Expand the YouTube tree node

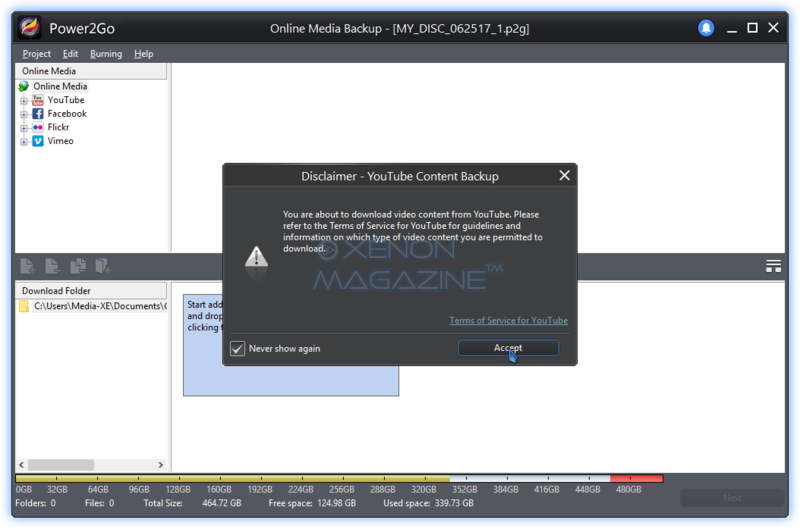click(x=23, y=101)
